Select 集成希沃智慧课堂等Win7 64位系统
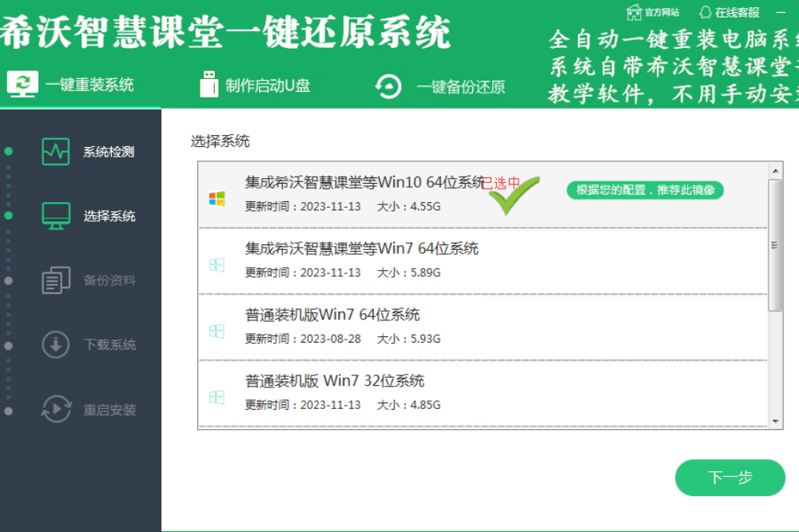 pos(483,261)
